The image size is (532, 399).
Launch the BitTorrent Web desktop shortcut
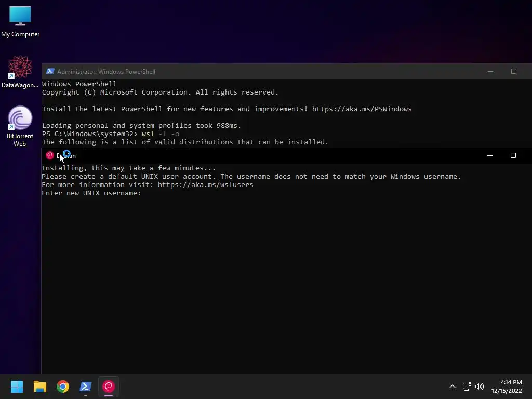[x=20, y=126]
